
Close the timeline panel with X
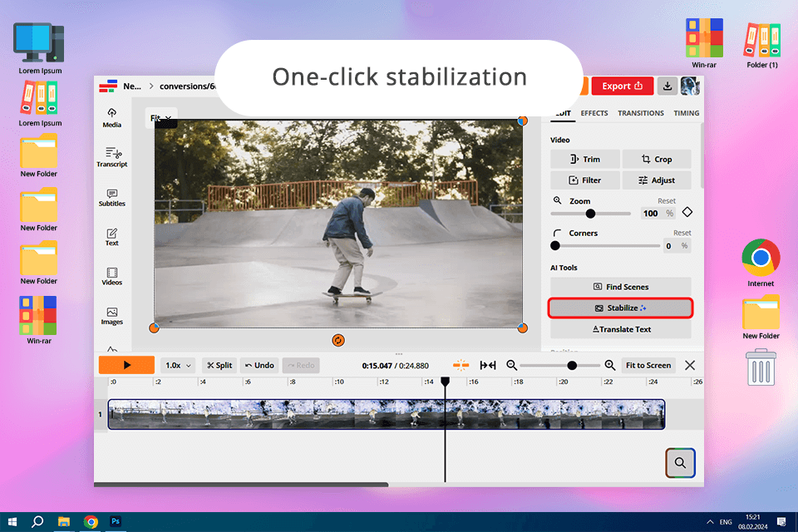pyautogui.click(x=690, y=366)
